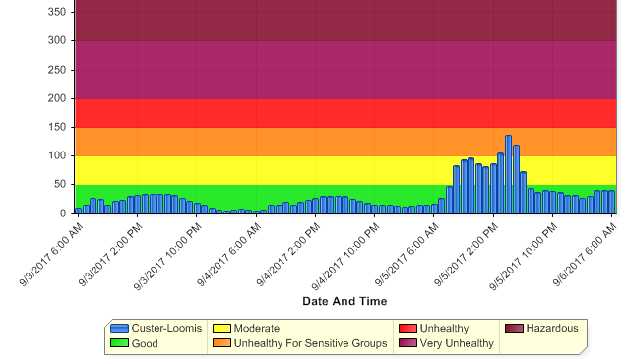Click the 9/3/2017 2:00 PM axis label
Image resolution: width=626 pixels, height=364 pixels.
(x=110, y=254)
